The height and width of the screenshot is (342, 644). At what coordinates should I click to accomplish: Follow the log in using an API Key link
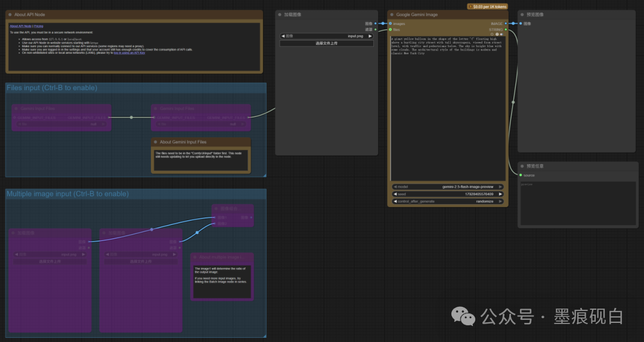(129, 53)
